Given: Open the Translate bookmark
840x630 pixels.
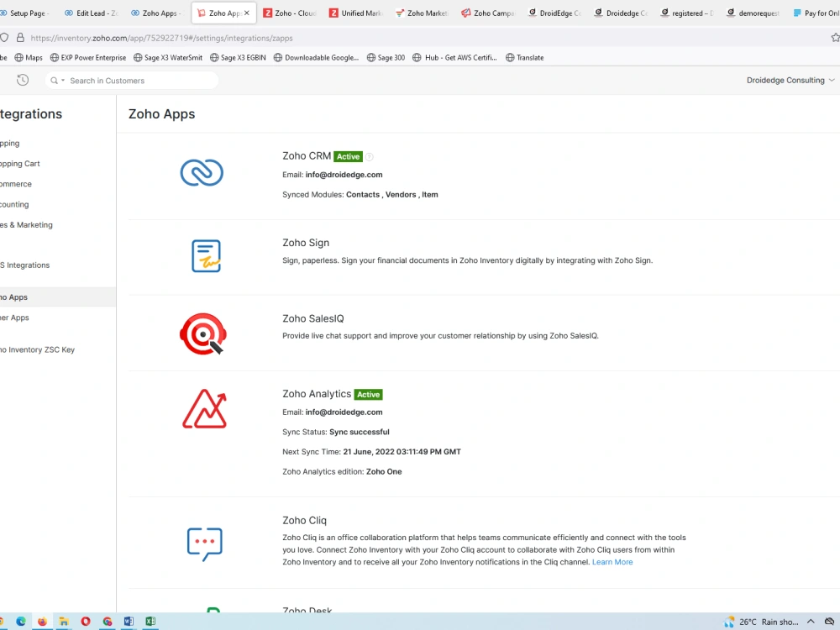Looking at the screenshot, I should tap(525, 57).
